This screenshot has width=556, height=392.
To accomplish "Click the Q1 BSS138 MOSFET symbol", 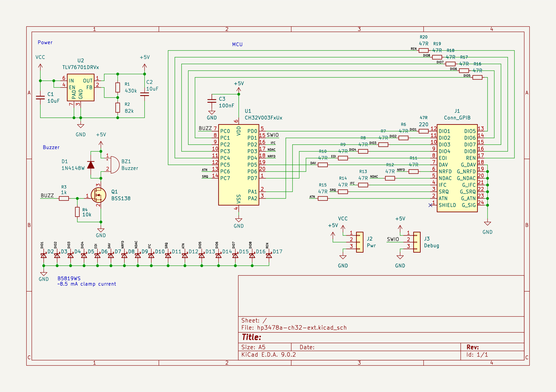I will (x=98, y=195).
